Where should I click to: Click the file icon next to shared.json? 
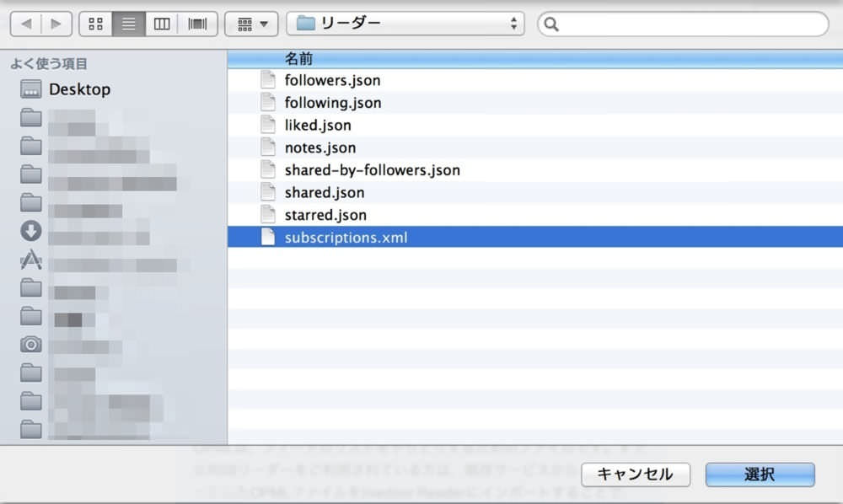(x=268, y=192)
